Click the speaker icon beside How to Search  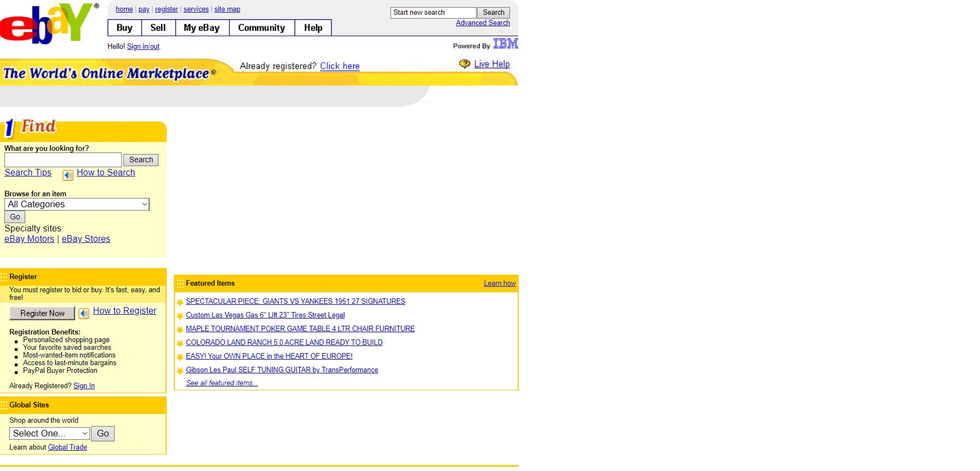(x=67, y=175)
